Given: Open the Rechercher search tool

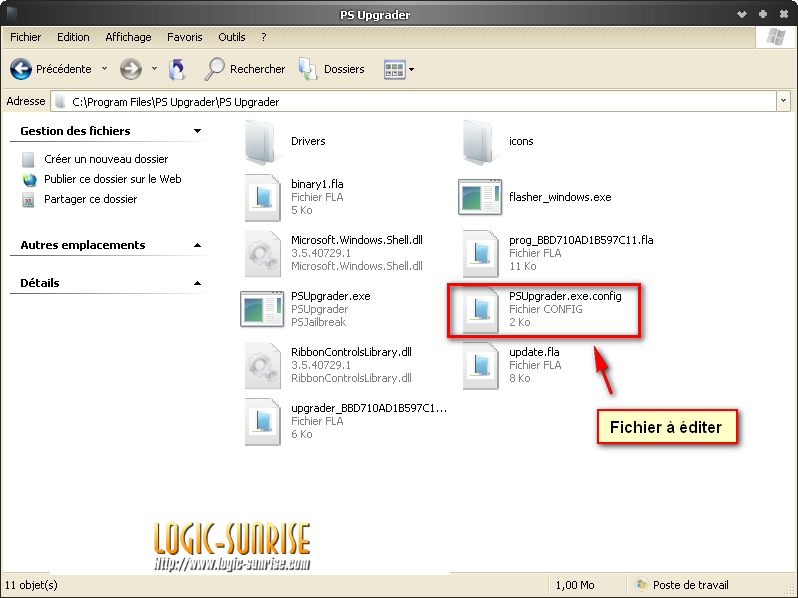Looking at the screenshot, I should point(245,69).
